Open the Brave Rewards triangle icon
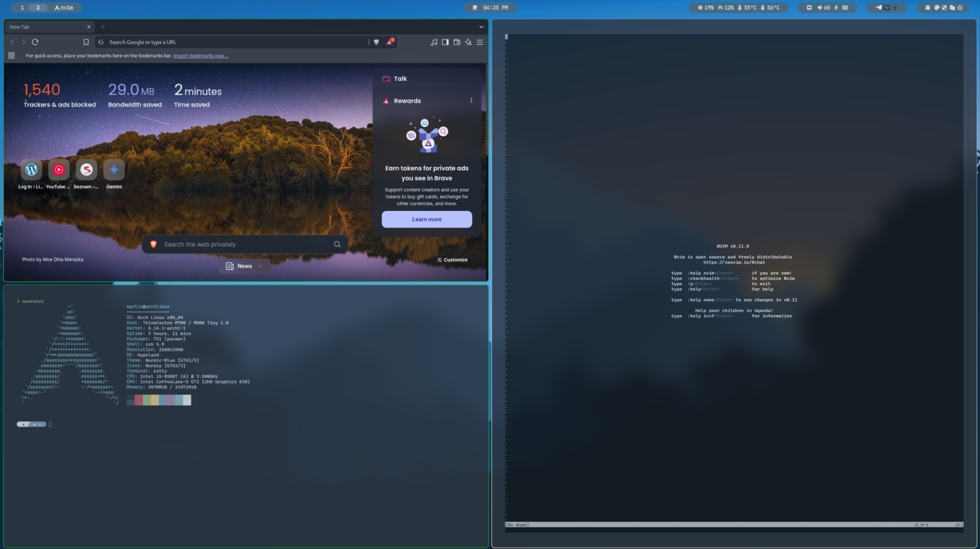This screenshot has height=549, width=980. point(390,41)
